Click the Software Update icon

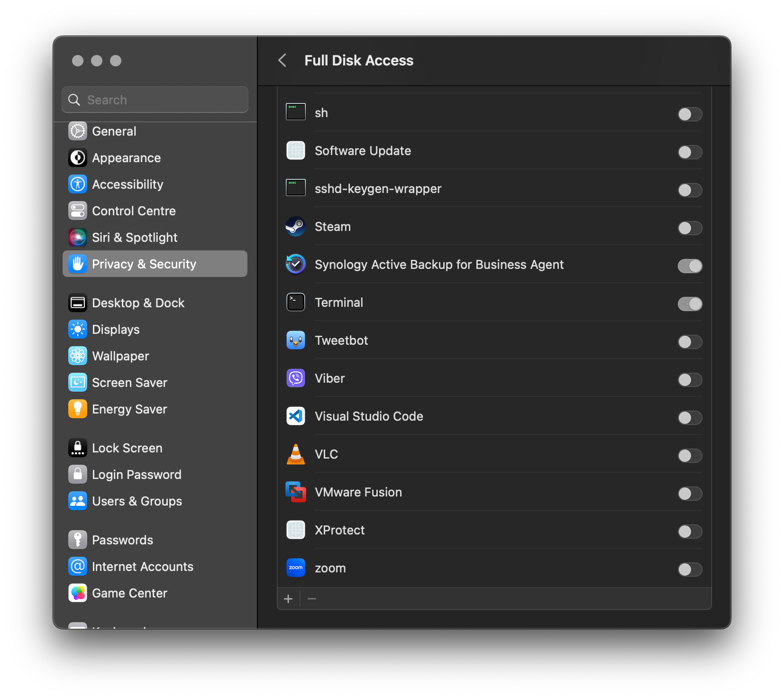pos(296,151)
